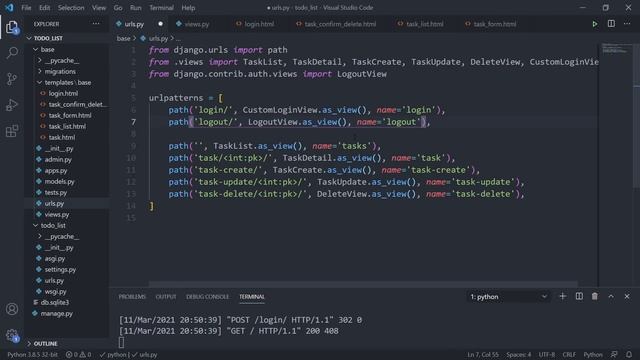Screen dimensions: 640x360
Task: Open the File menu
Action: coord(26,8)
